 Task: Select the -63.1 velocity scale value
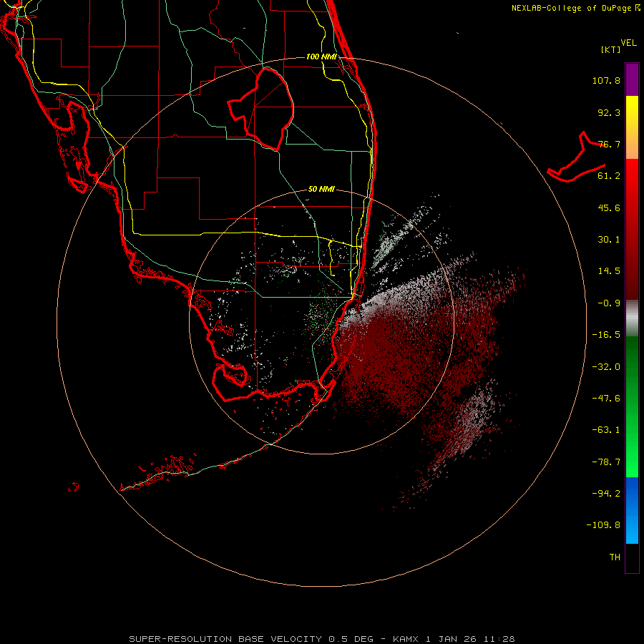point(606,430)
